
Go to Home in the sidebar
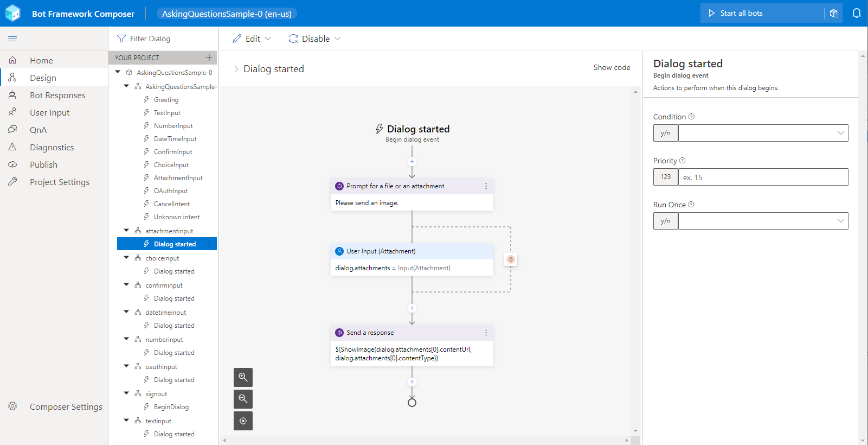click(x=54, y=60)
